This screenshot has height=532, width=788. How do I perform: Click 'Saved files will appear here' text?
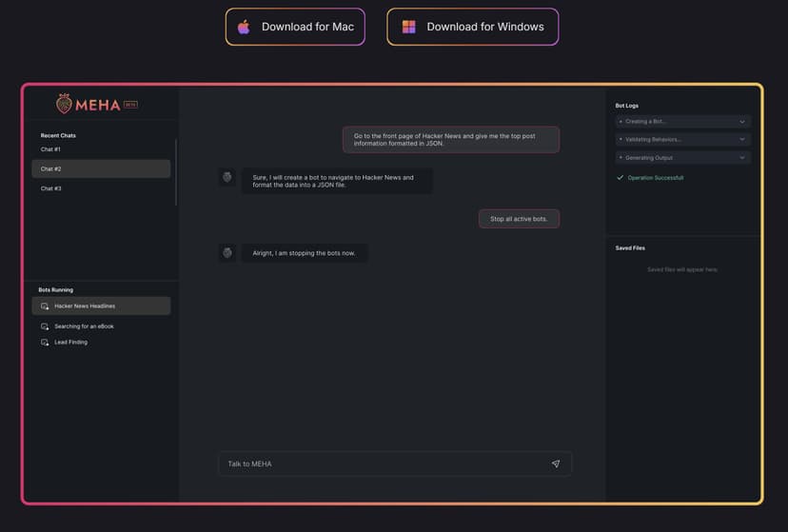point(682,269)
